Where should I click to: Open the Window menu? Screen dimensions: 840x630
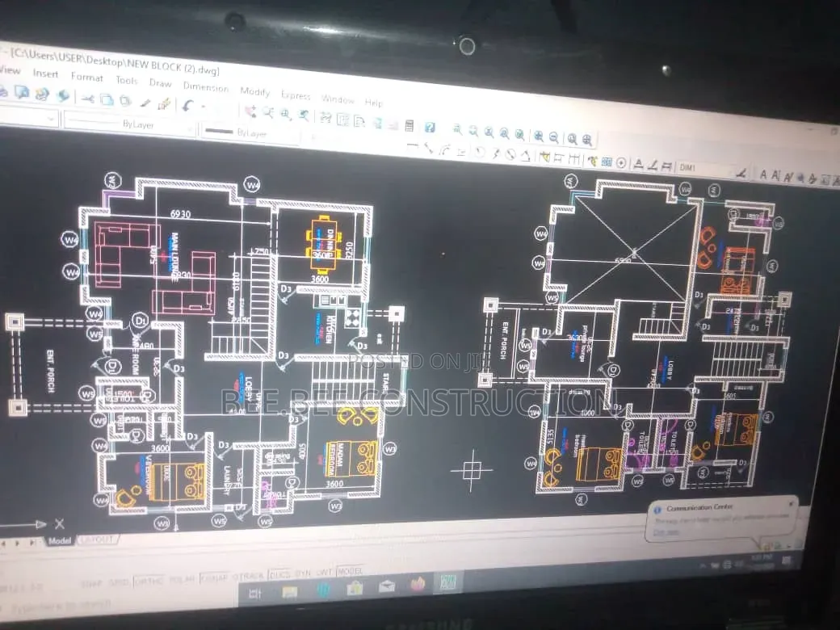pyautogui.click(x=338, y=99)
